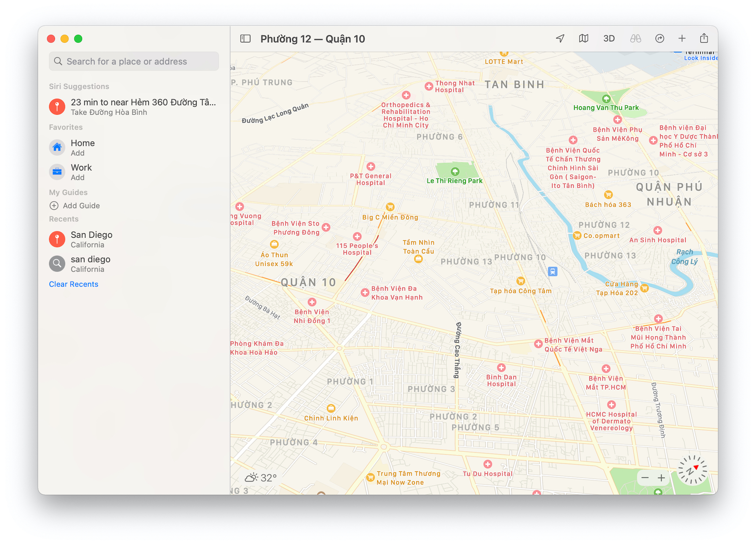The width and height of the screenshot is (756, 545).
Task: Click the directions arrow icon
Action: [660, 38]
